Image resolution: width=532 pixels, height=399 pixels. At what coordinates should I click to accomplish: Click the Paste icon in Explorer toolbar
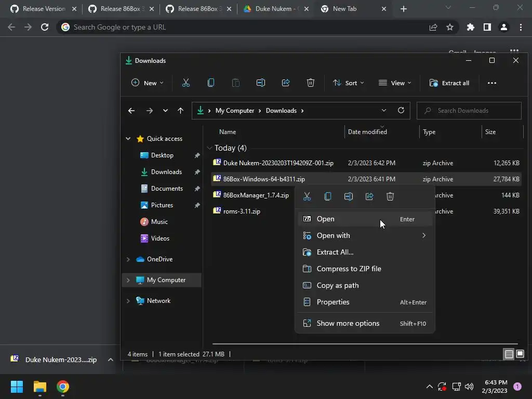236,83
